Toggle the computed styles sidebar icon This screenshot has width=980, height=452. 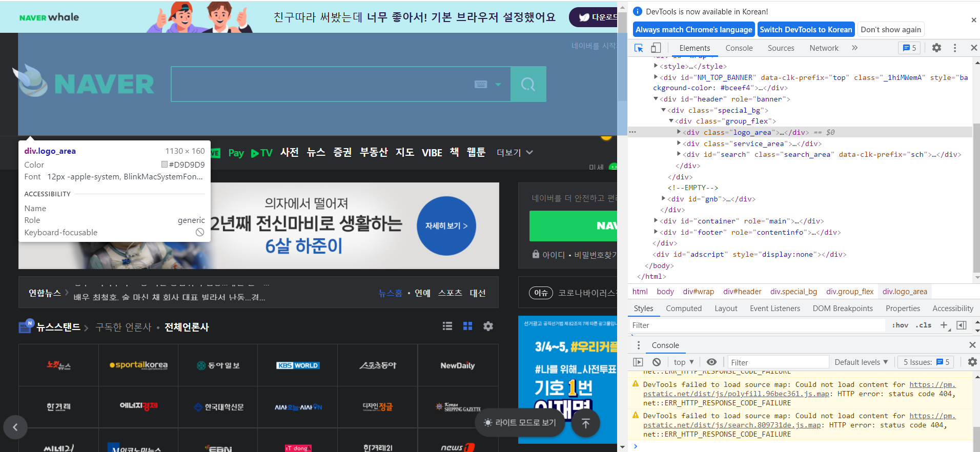click(962, 325)
